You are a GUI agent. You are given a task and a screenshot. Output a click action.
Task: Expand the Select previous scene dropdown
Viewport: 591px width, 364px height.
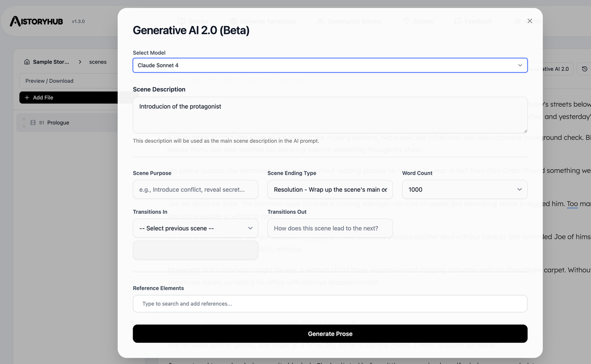tap(196, 228)
